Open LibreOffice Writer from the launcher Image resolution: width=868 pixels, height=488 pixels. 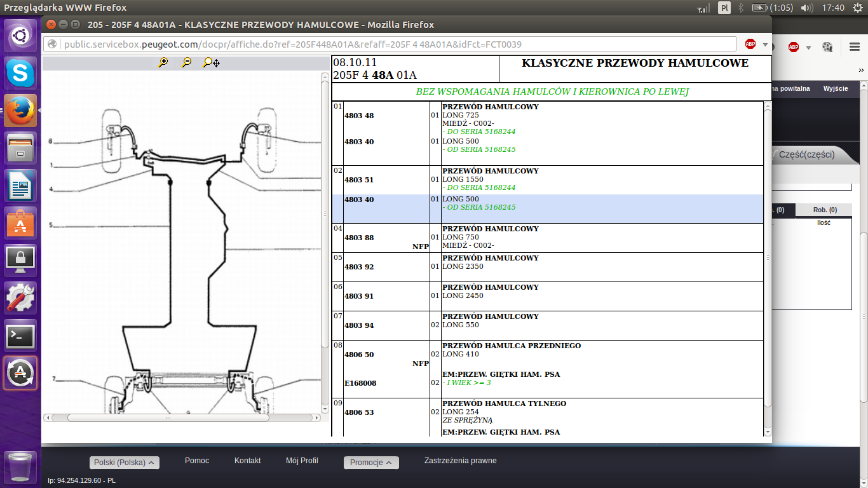(x=21, y=186)
